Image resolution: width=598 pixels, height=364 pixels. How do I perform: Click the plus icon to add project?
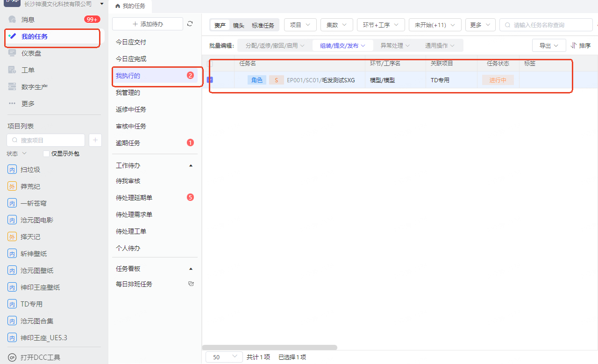[95, 140]
